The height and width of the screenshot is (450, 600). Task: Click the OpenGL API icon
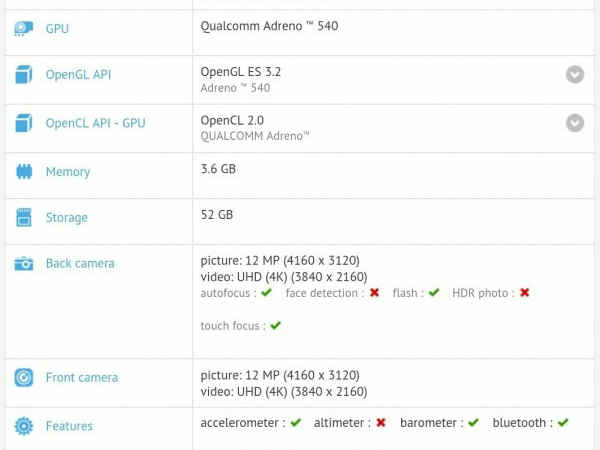(x=24, y=75)
